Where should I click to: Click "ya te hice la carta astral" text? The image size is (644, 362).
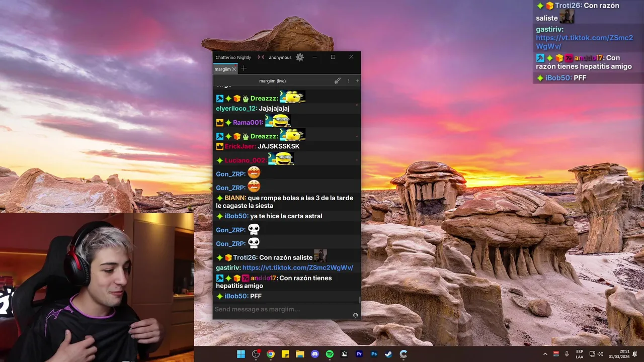coord(286,216)
